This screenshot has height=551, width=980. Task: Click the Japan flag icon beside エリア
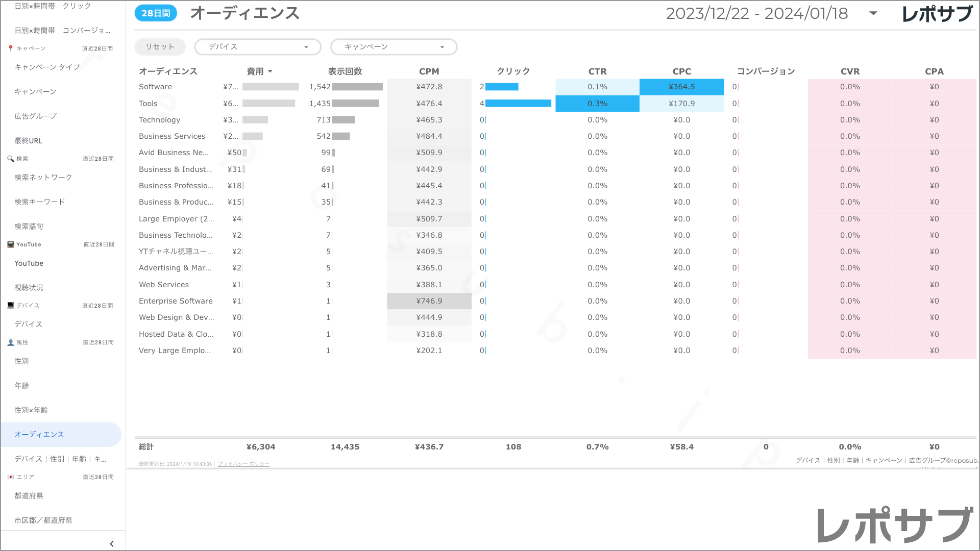click(11, 477)
